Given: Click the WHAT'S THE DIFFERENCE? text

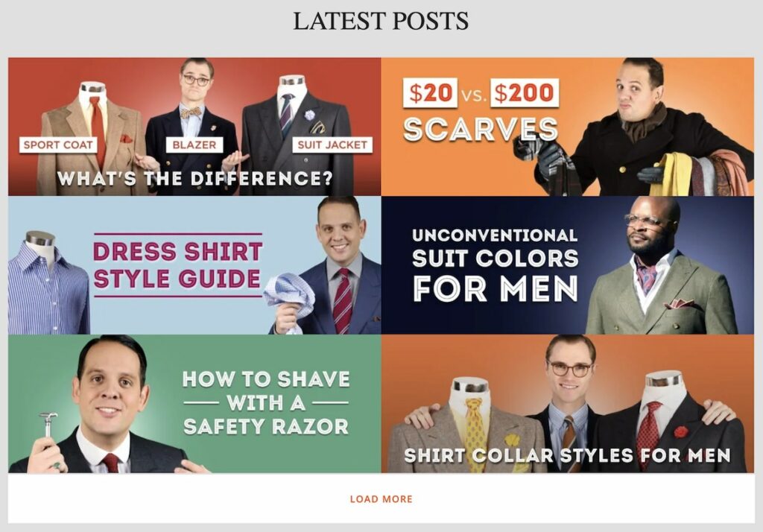Looking at the screenshot, I should point(194,179).
